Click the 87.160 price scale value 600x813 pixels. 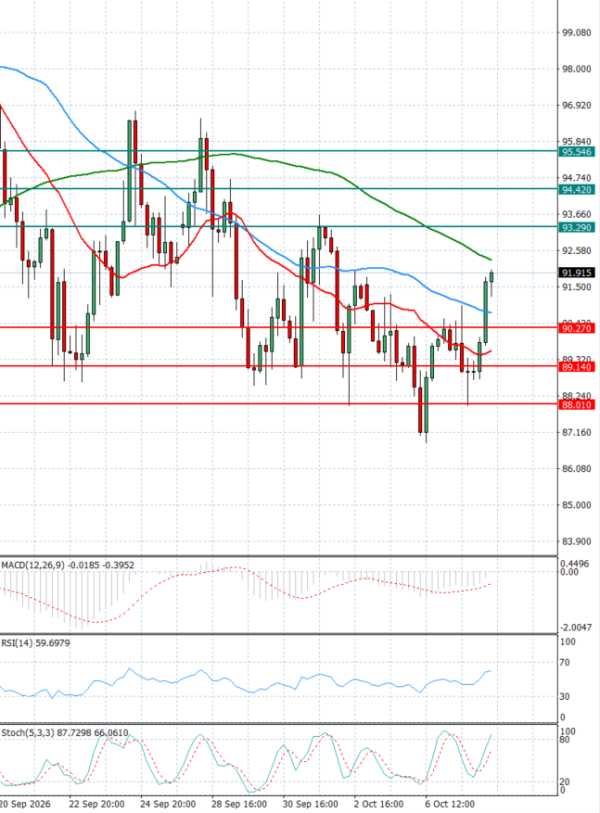click(577, 432)
